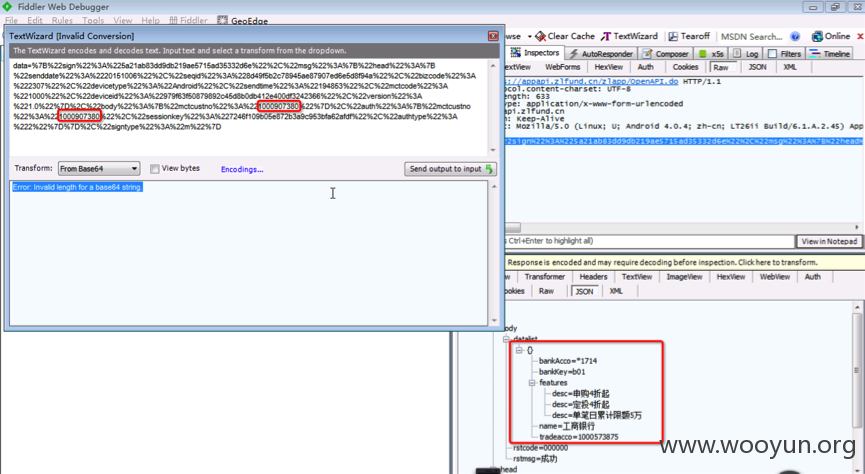
Task: Click the highlighted base64 error message text
Action: [77, 188]
